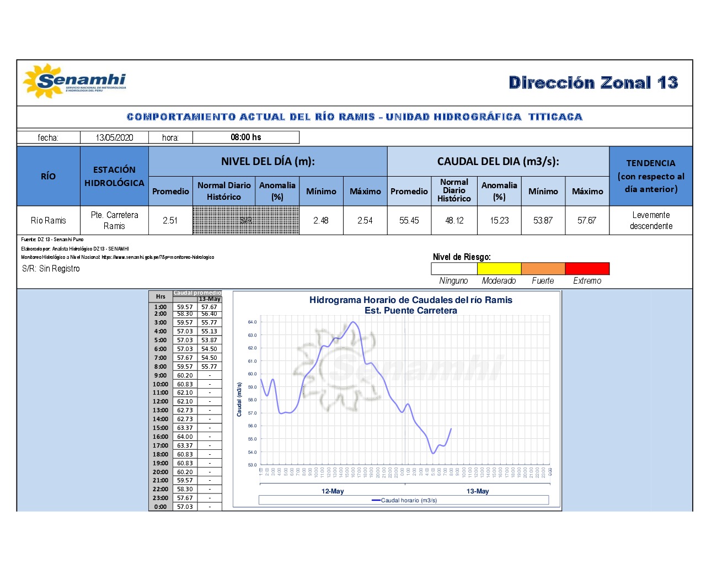This screenshot has width=728, height=563.
Task: Click the Levemente descendente tendency cell
Action: (651, 221)
